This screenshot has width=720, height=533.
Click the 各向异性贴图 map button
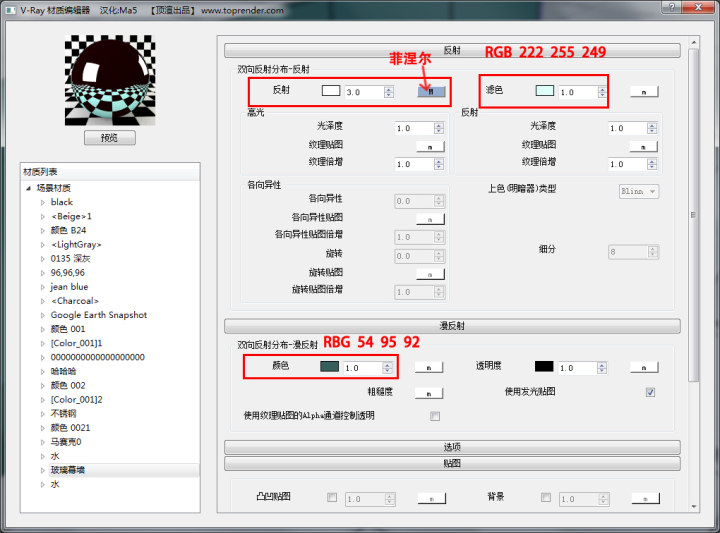tap(430, 219)
